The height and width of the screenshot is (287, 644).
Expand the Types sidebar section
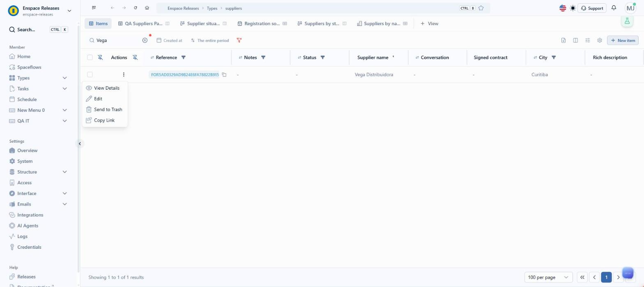64,78
